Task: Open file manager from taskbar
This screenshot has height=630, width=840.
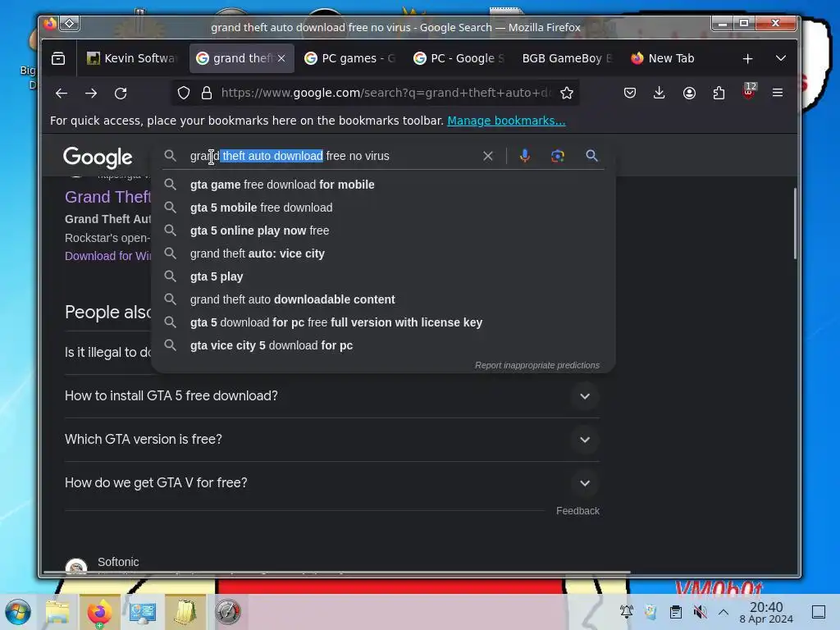Action: (x=57, y=612)
